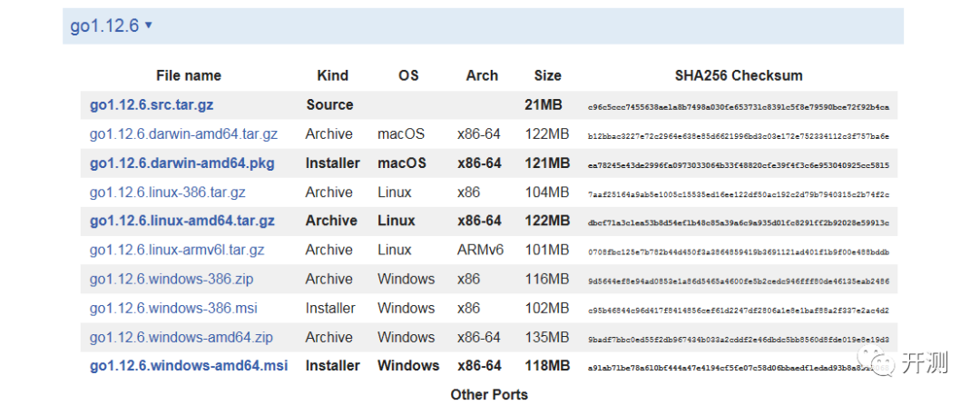Download go1.12.6.linux-armv6l.tar.gz archive
The image size is (980, 405).
[x=177, y=250]
